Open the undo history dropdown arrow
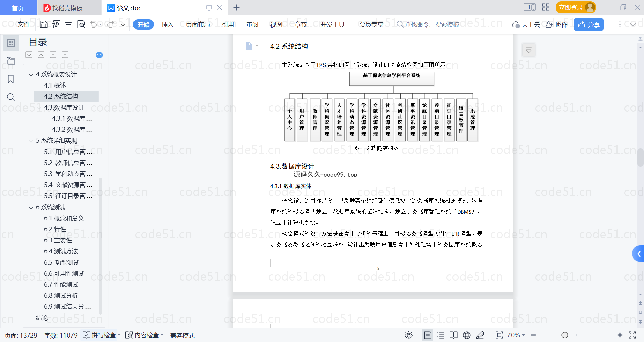Viewport: 644px width, 342px height. point(101,24)
